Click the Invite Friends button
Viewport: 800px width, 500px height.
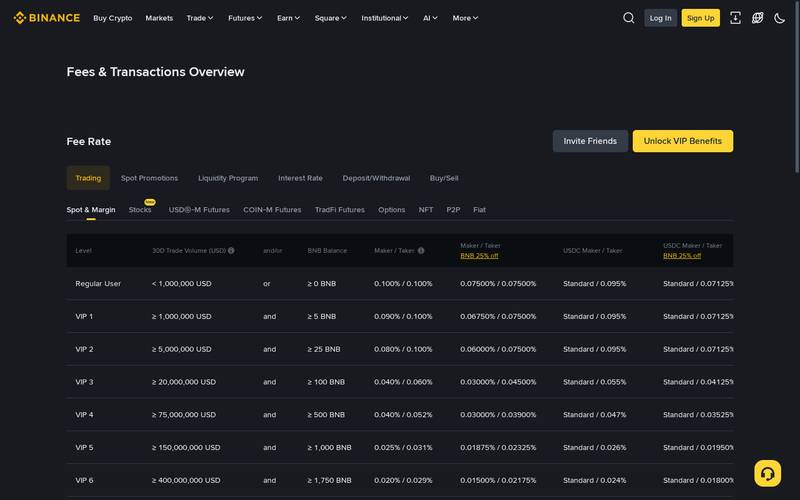tap(590, 141)
